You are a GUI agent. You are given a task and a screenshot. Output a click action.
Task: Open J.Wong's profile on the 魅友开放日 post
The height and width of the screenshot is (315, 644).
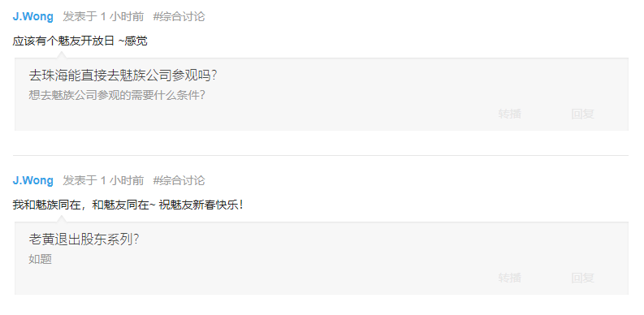tap(32, 17)
